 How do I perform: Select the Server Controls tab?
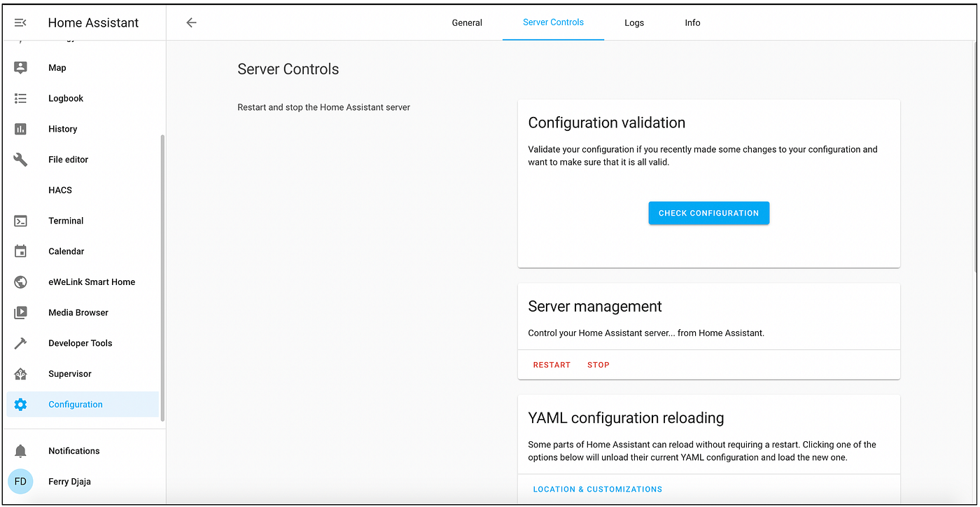pyautogui.click(x=553, y=22)
